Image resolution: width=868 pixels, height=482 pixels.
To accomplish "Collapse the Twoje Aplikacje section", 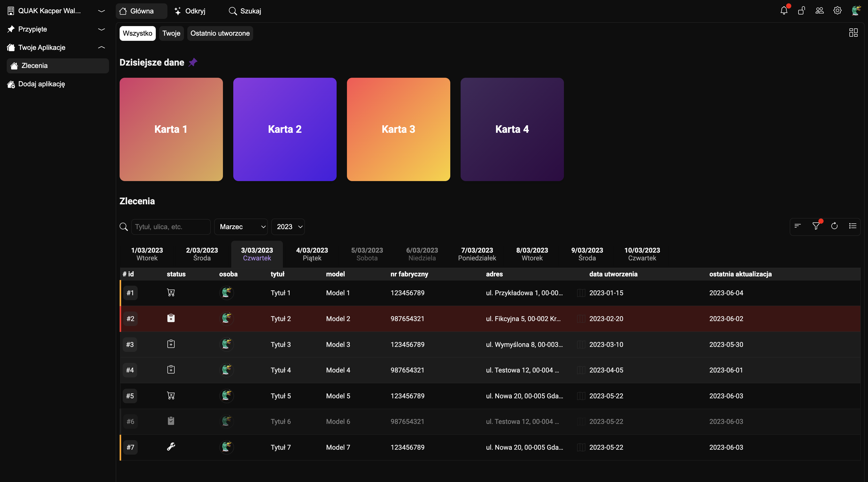I will point(102,48).
